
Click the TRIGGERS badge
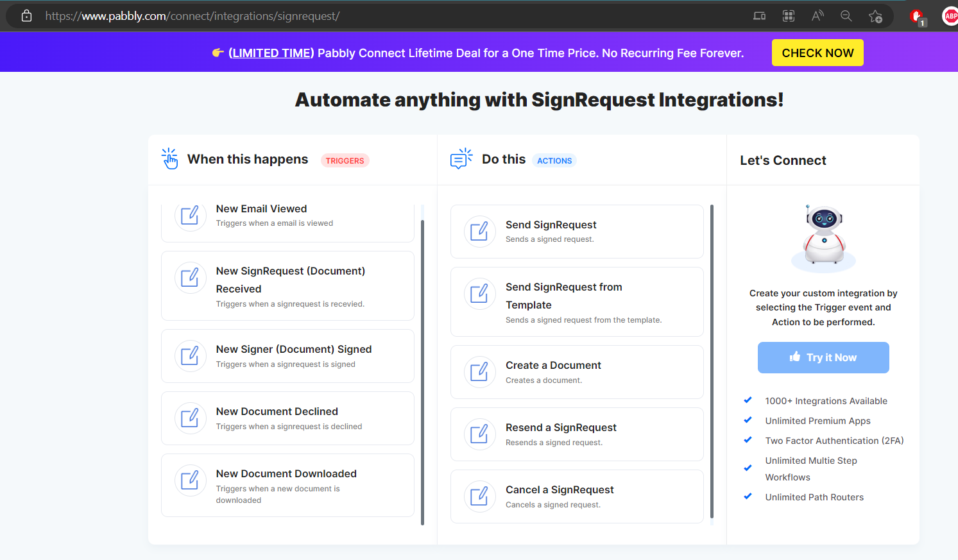click(x=345, y=160)
